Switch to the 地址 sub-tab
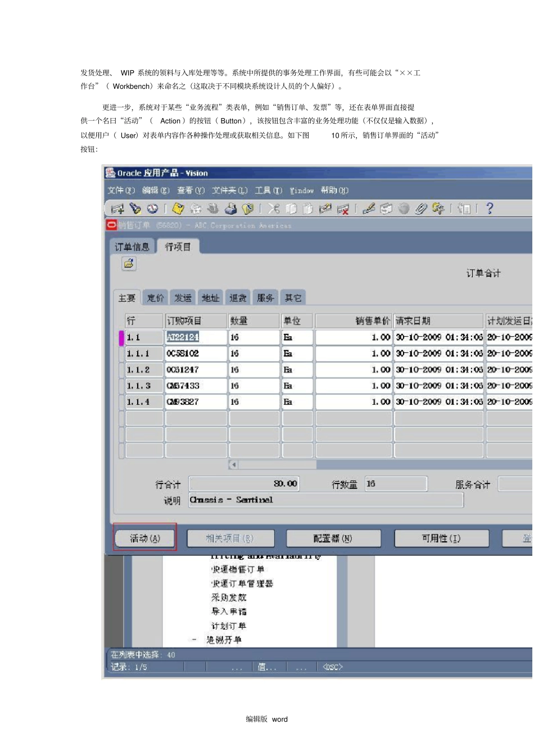 coord(211,298)
